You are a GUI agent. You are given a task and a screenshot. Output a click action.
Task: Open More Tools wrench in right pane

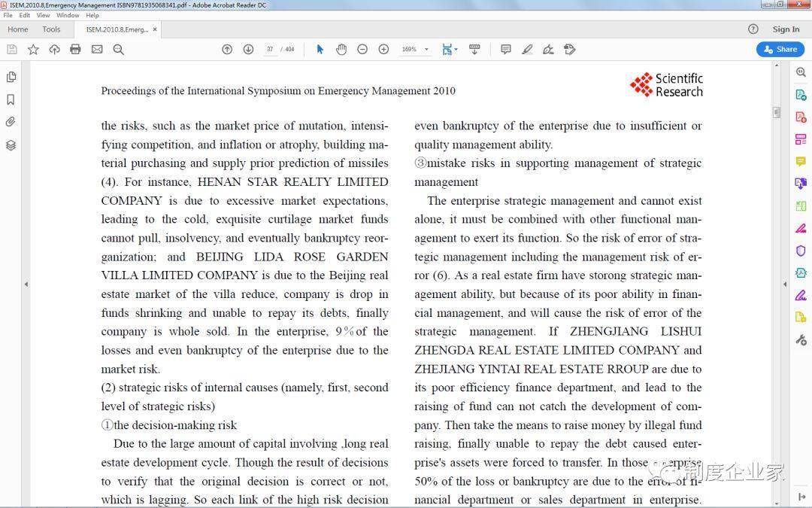pyautogui.click(x=801, y=340)
